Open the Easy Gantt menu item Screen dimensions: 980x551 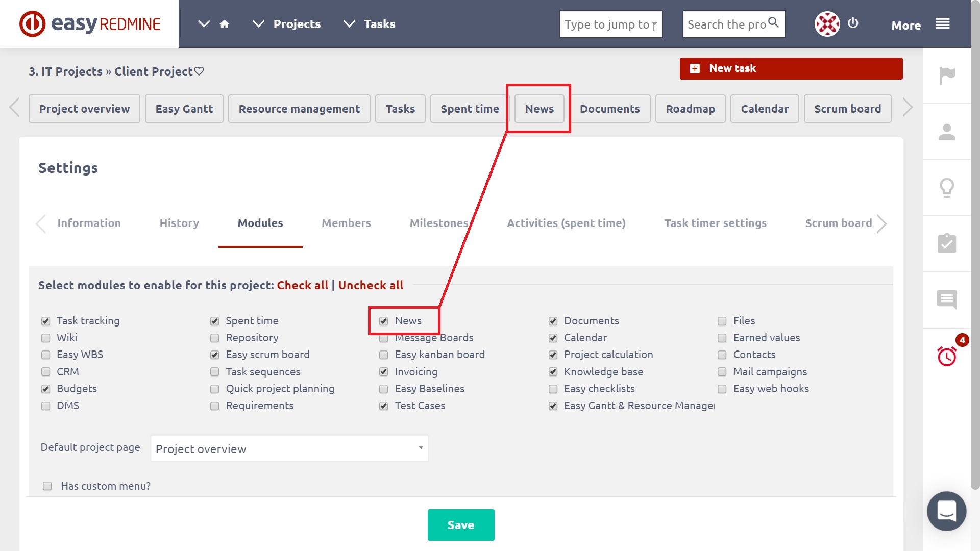pos(184,109)
